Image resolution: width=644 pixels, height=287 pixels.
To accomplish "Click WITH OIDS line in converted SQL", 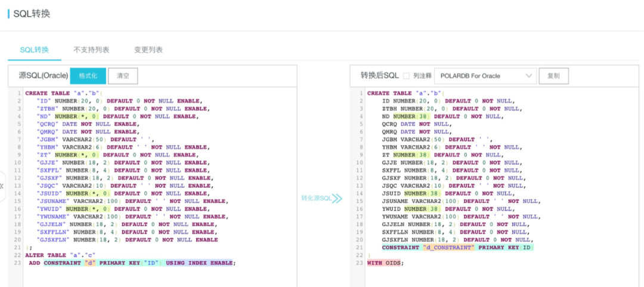I will tap(385, 263).
